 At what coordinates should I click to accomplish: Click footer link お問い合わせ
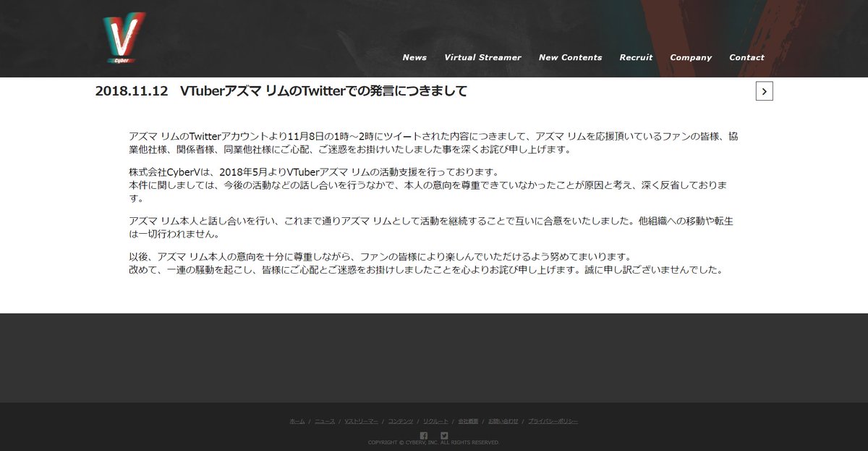coord(503,421)
